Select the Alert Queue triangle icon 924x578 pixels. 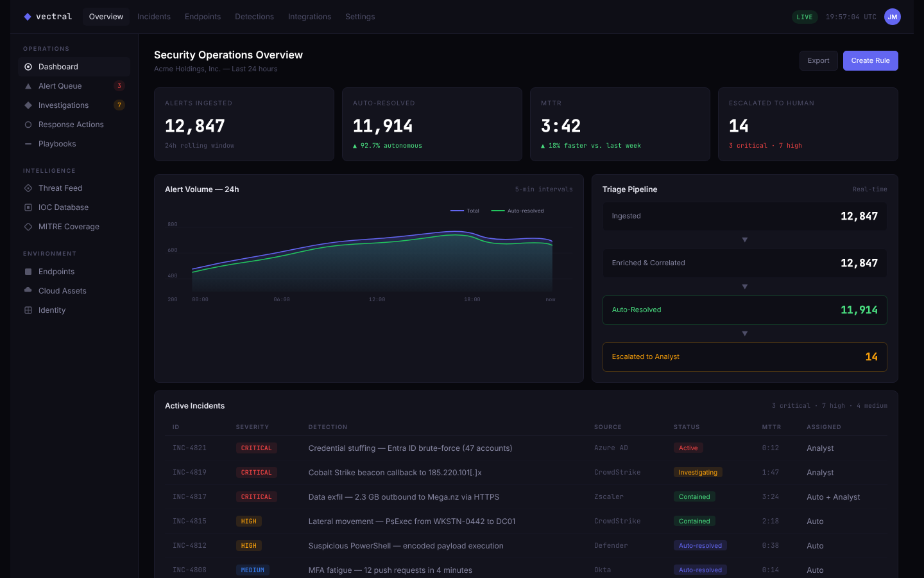(28, 86)
